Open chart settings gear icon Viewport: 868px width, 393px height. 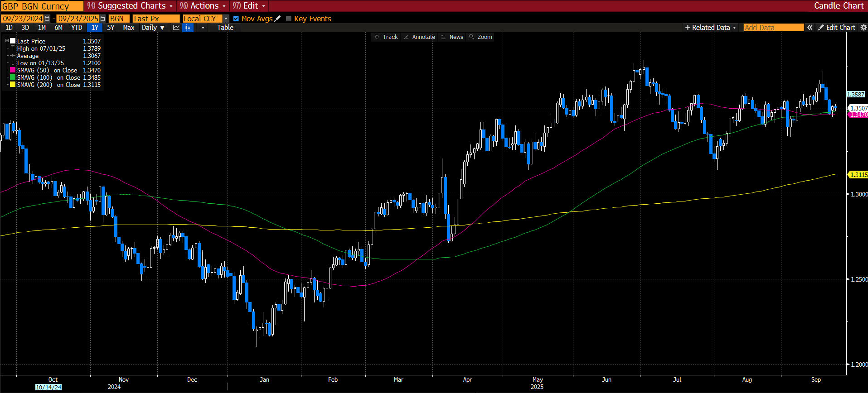click(863, 28)
